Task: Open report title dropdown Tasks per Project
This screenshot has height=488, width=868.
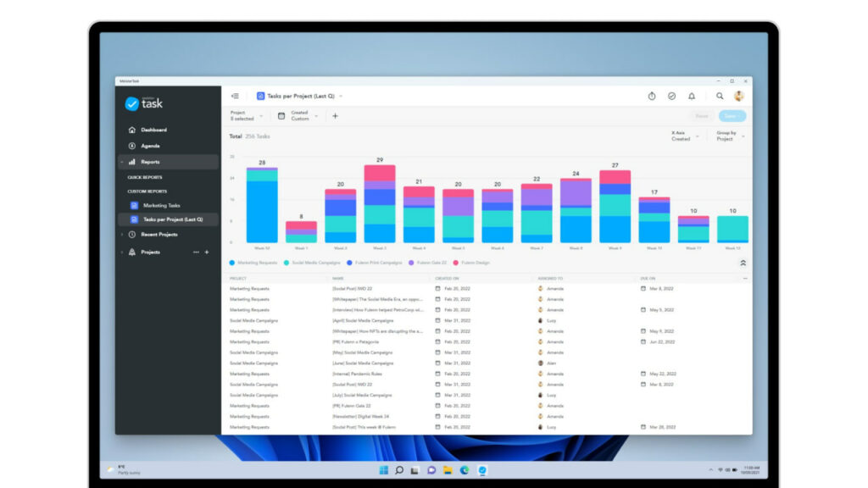Action: pos(300,97)
